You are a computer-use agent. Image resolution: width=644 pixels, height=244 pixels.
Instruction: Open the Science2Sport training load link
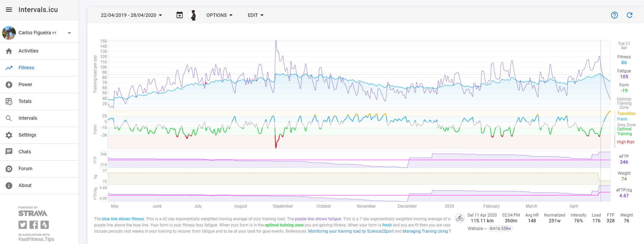pos(351,231)
